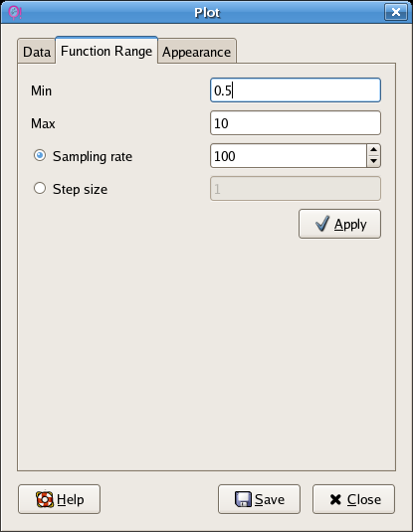Decrease the sampling rate with the down arrow

(x=373, y=161)
